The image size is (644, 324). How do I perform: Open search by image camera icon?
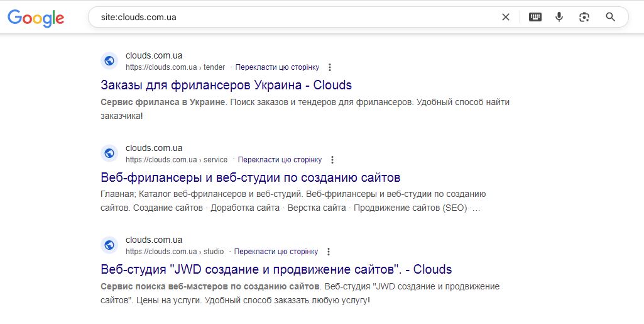(584, 17)
